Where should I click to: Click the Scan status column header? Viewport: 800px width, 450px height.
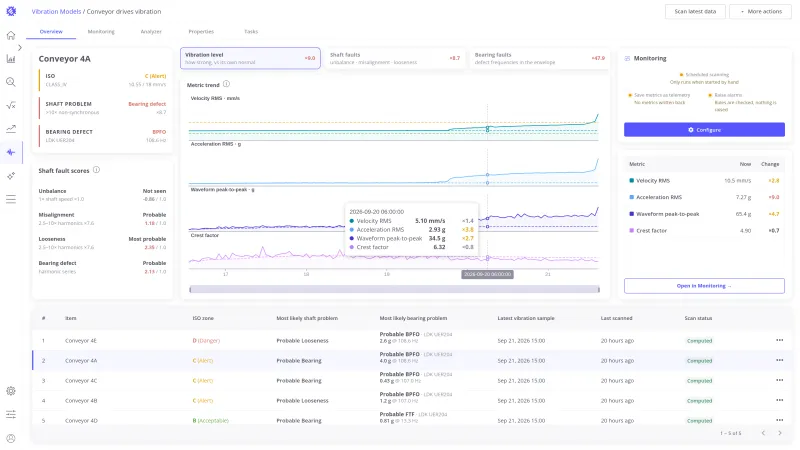click(x=698, y=318)
